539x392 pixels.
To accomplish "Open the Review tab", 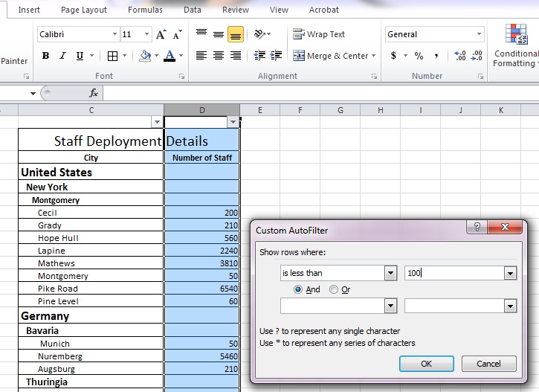I will point(236,10).
